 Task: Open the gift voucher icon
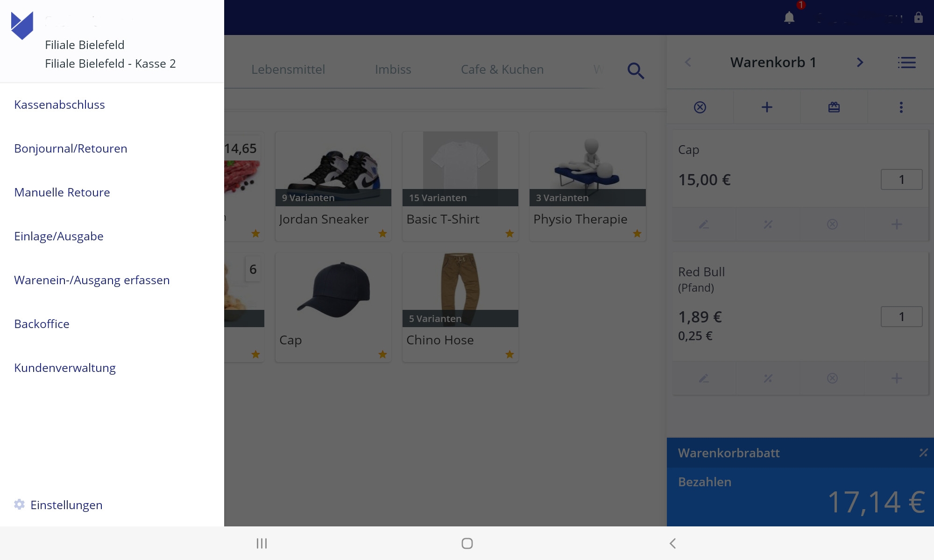click(834, 107)
